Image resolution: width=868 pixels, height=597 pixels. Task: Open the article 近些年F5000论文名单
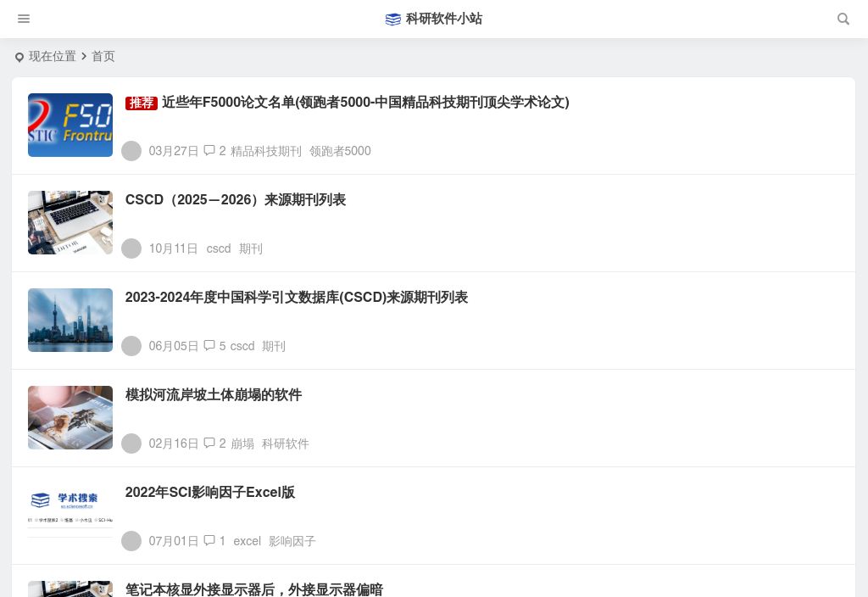click(365, 103)
